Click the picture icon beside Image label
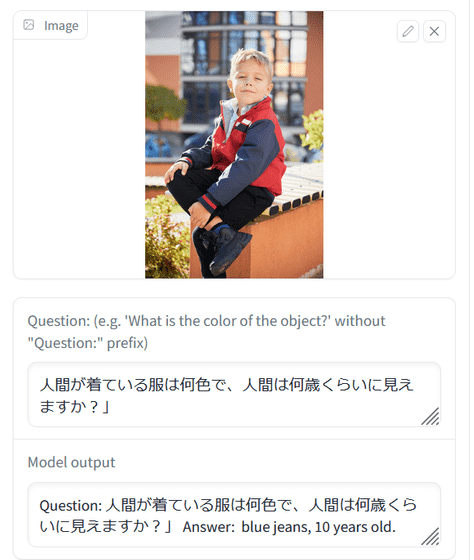This screenshot has width=474, height=560. point(29,25)
